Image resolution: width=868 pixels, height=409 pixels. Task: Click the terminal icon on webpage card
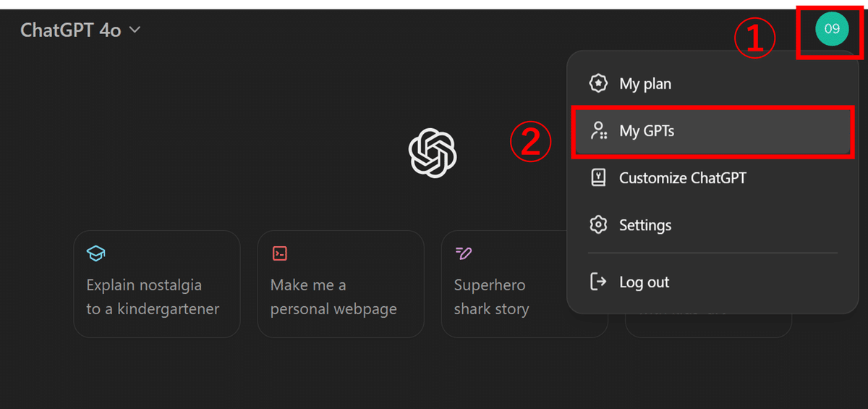point(279,253)
